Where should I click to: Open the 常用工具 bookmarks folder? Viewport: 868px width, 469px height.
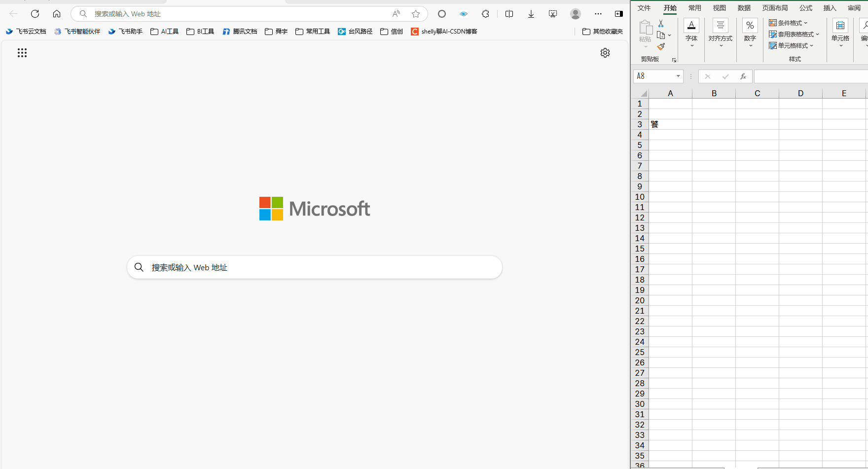click(x=313, y=31)
